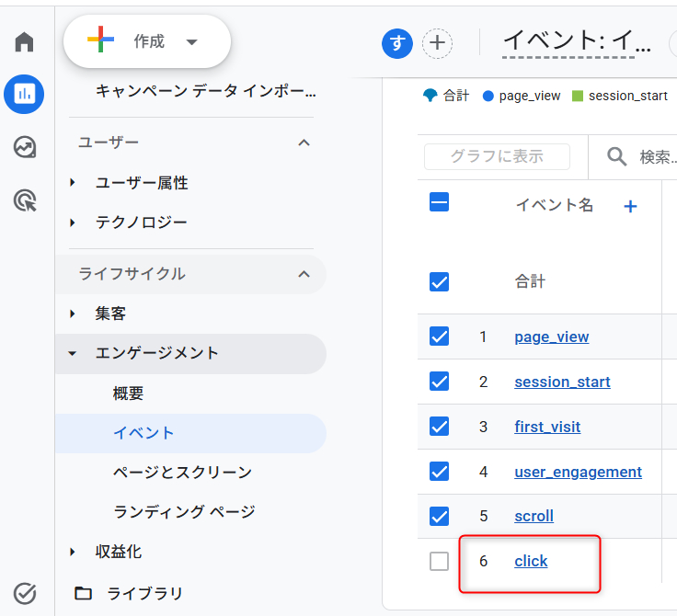Open the Advertising cursor target icon

(x=25, y=200)
